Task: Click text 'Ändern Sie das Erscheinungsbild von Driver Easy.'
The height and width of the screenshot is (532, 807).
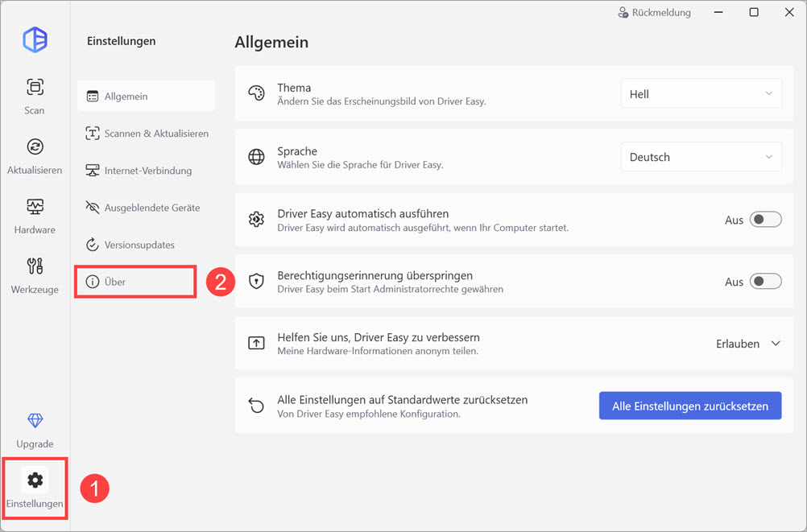Action: pos(382,101)
